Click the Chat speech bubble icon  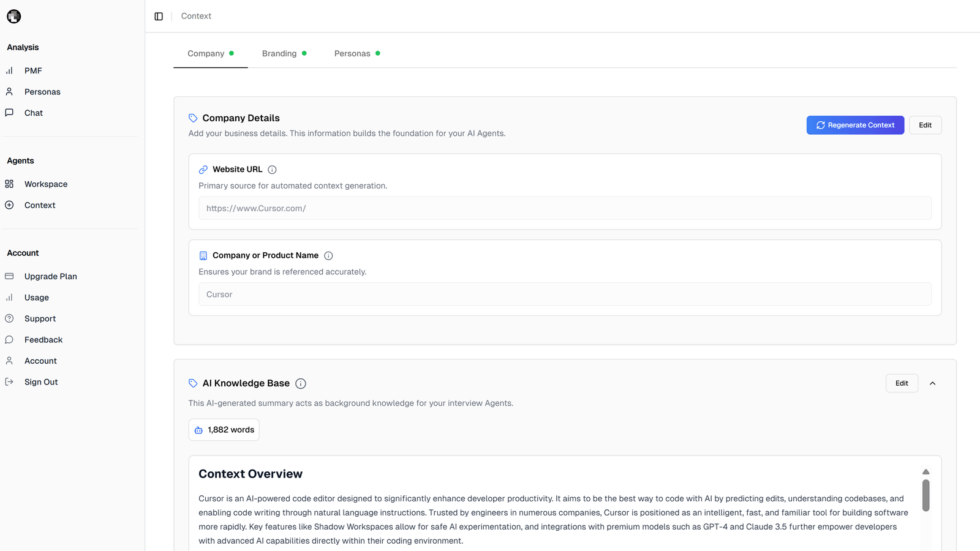(x=9, y=113)
